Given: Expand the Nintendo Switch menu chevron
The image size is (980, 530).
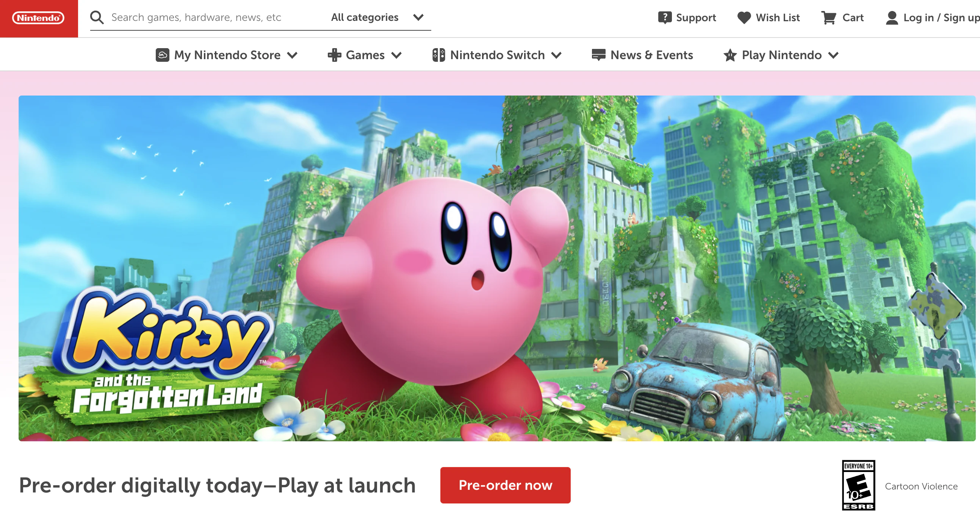Looking at the screenshot, I should 556,55.
